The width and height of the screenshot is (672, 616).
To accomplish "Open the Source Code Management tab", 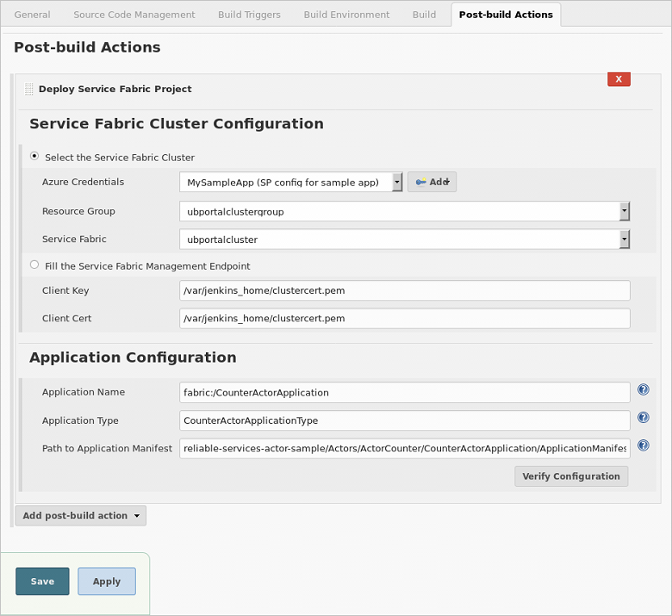I will [x=134, y=15].
